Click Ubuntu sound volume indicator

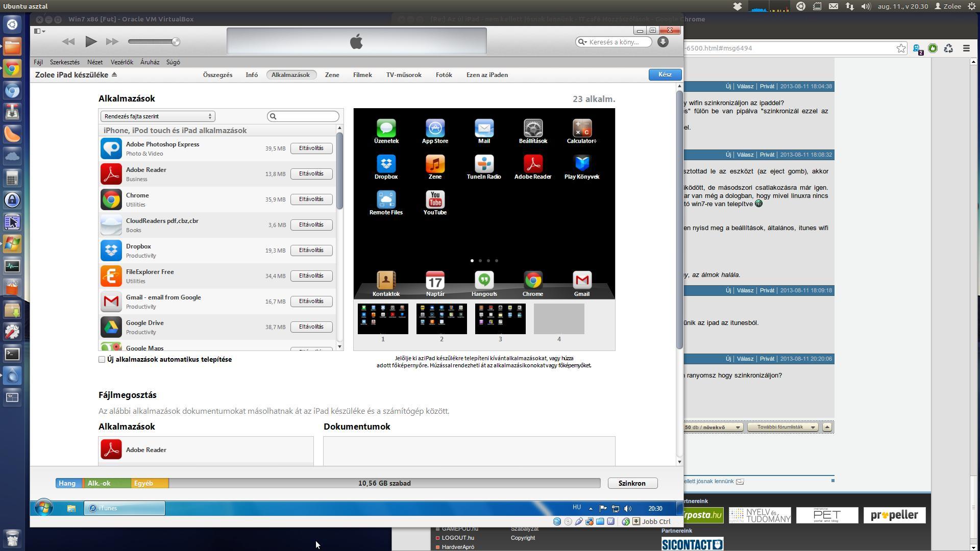(x=866, y=6)
